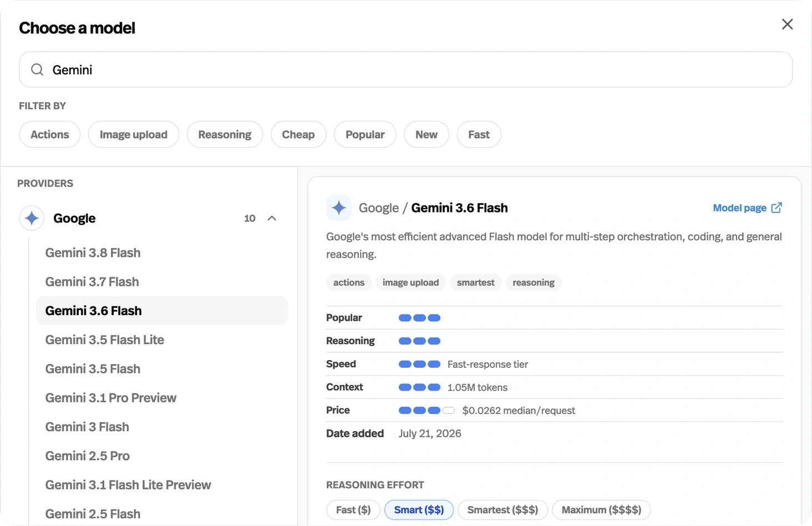Click the reasoning tag in model details
The width and height of the screenshot is (812, 526).
click(x=534, y=282)
